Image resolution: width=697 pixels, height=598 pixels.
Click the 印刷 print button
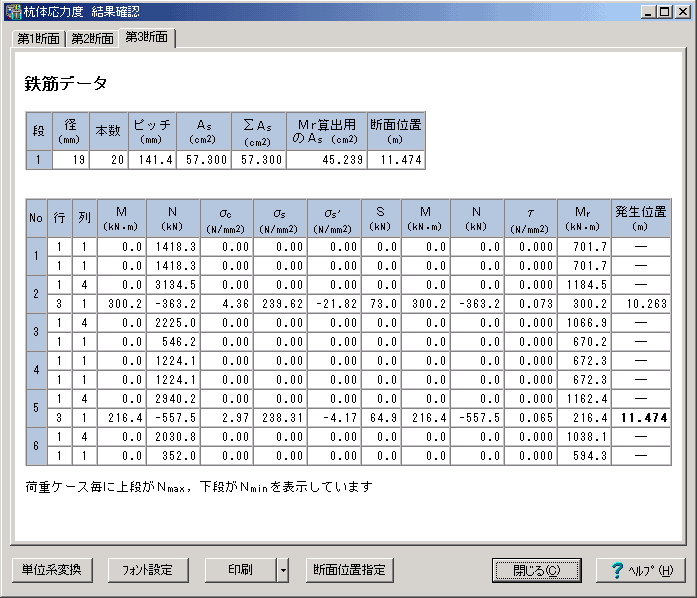pos(239,570)
